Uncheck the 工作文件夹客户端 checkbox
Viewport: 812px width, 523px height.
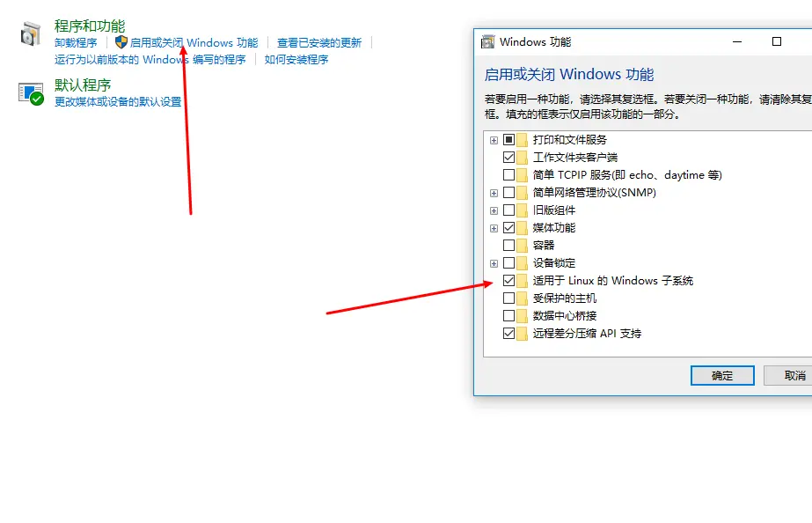click(x=509, y=158)
